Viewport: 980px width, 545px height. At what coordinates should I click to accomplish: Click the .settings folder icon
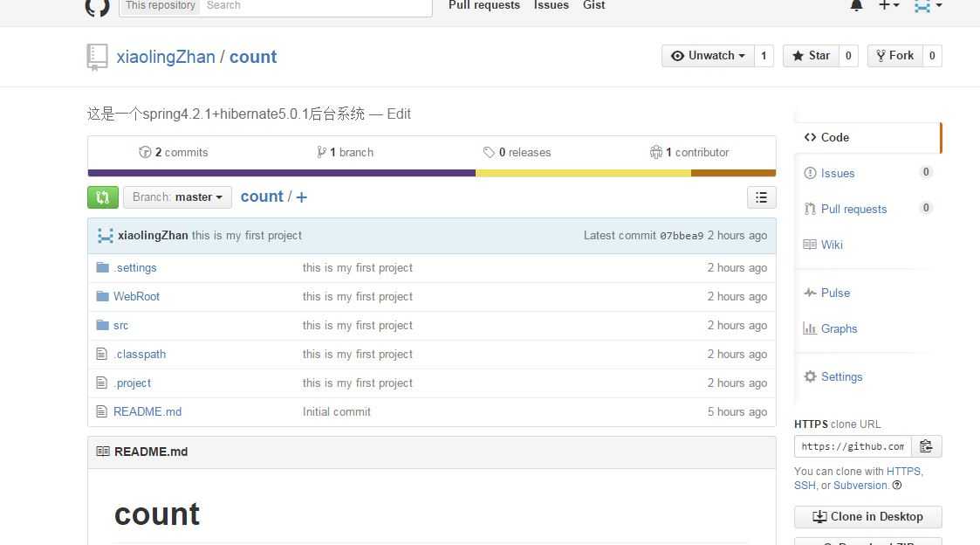(102, 268)
